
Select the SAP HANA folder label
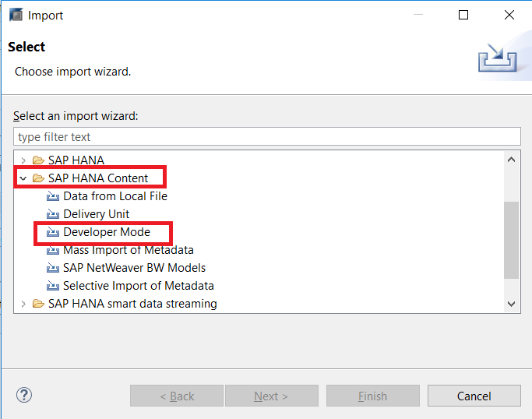pyautogui.click(x=76, y=160)
